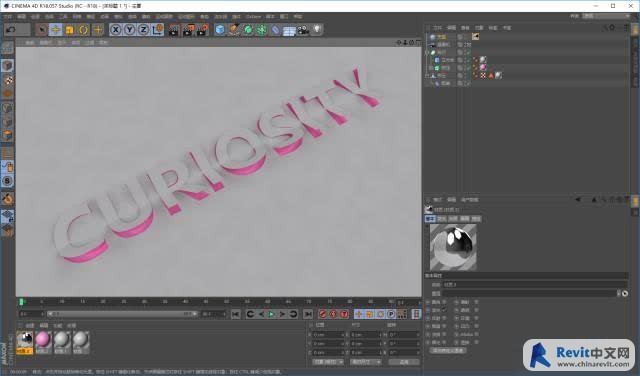This screenshot has width=640, height=376.
Task: Click the red triangle tag in Object Manager
Action: 491,76
